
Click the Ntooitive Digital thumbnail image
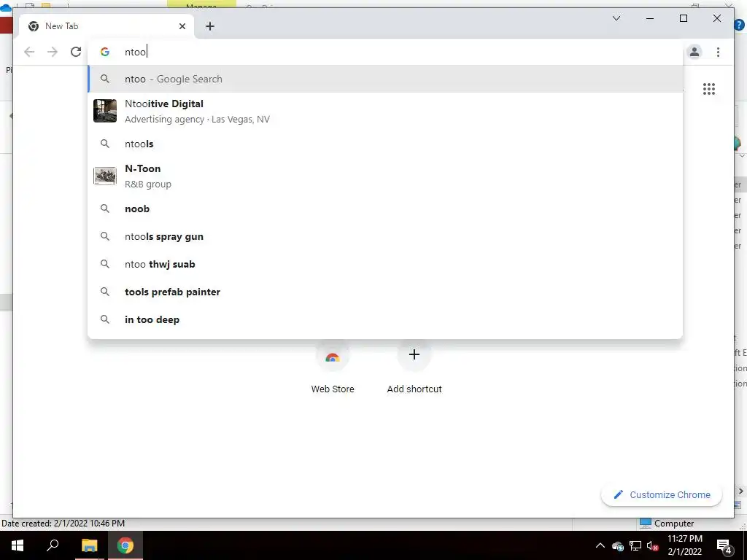105,111
